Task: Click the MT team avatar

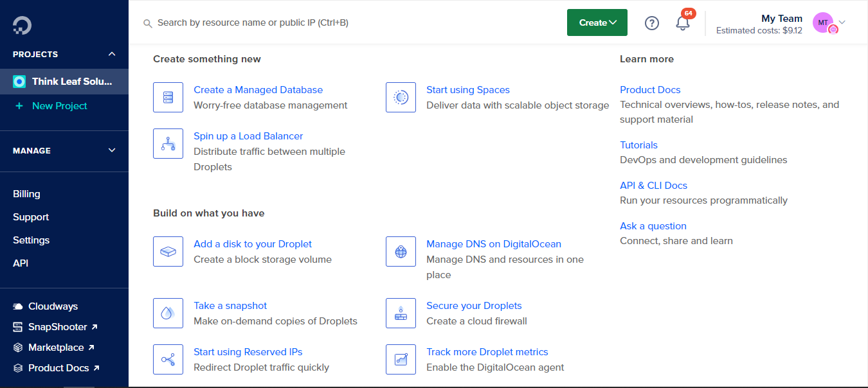Action: (x=823, y=22)
